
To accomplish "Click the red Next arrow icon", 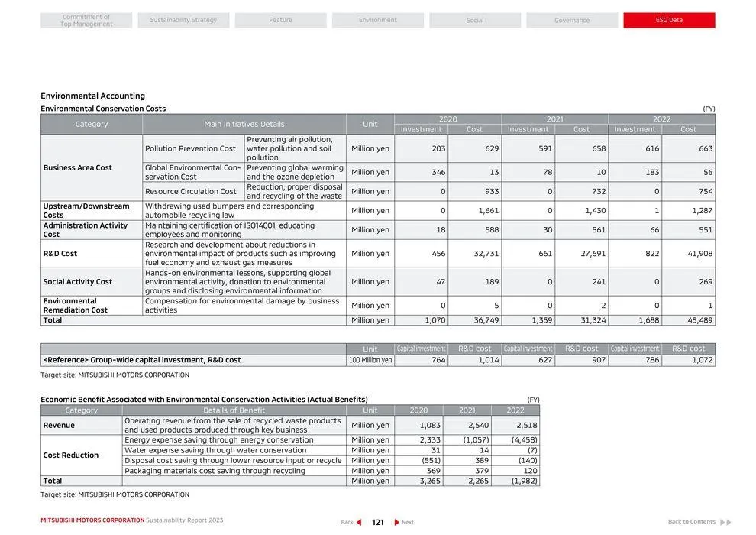I will (396, 521).
